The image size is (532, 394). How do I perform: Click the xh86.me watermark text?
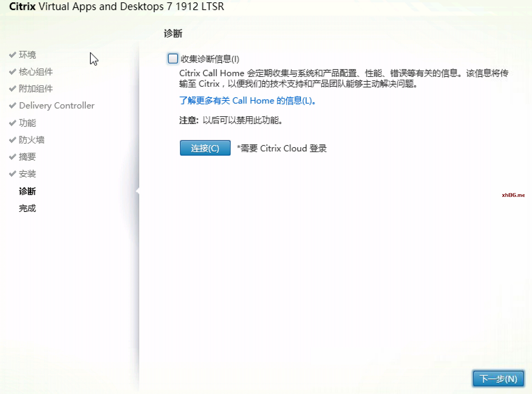[513, 195]
